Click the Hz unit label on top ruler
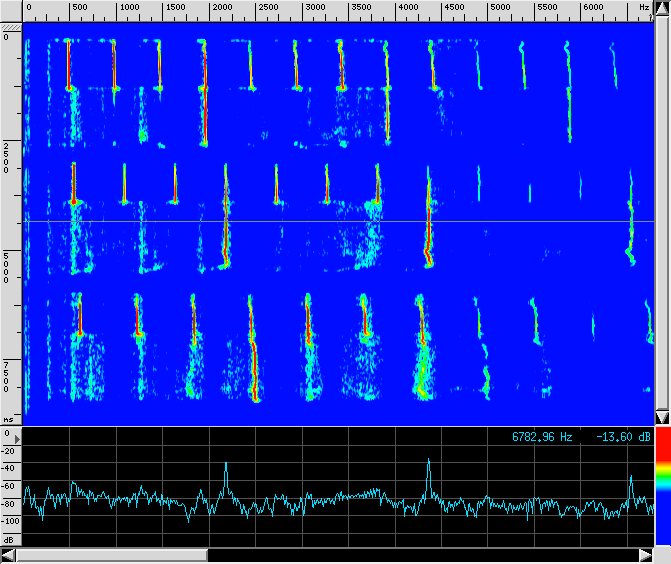Screen dimensions: 671x564 (x=643, y=7)
